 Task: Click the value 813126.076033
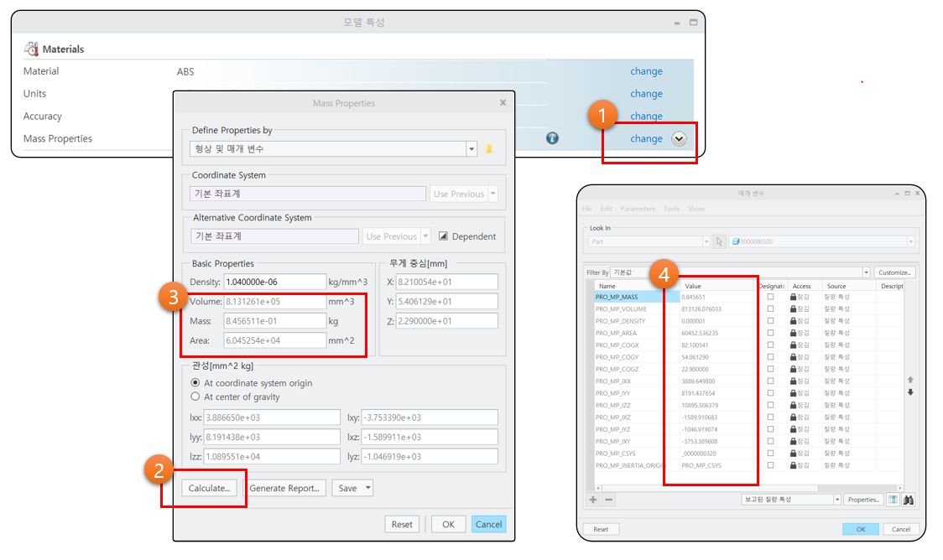pyautogui.click(x=701, y=309)
